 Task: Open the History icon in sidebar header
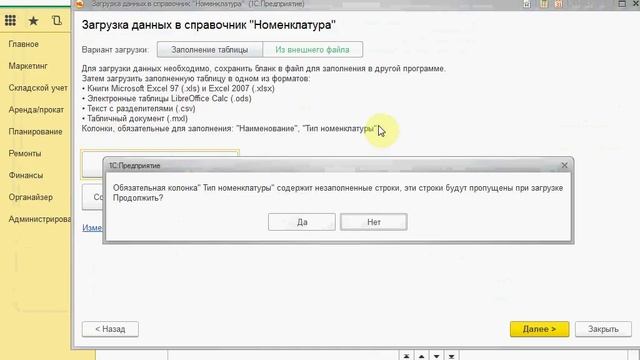tap(57, 20)
